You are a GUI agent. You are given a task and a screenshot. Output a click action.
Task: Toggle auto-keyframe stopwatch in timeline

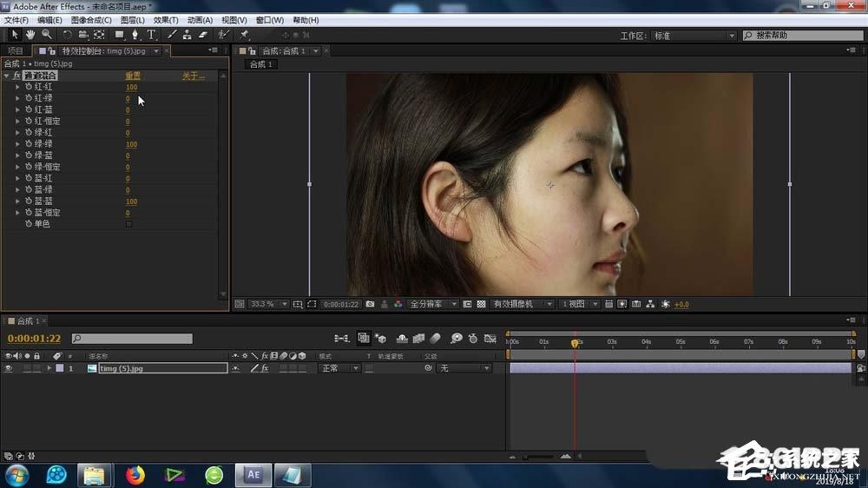tap(473, 339)
